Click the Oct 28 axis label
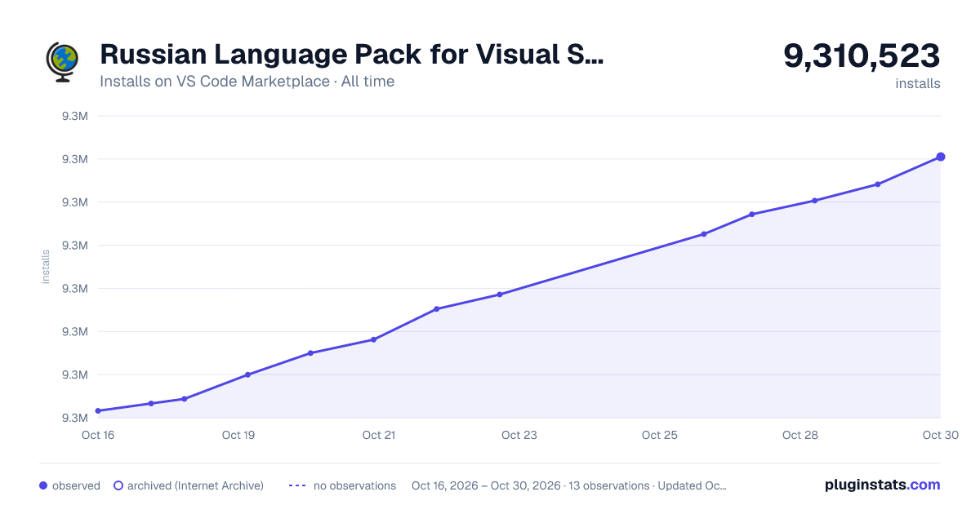This screenshot has height=514, width=980. (800, 435)
